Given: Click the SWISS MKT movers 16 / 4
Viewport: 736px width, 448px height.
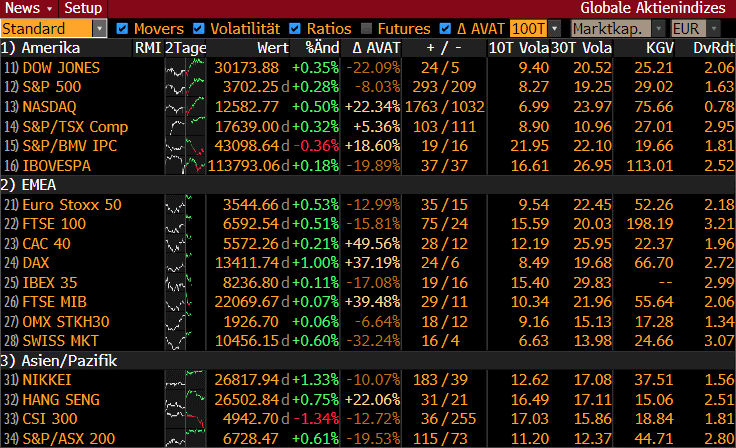Looking at the screenshot, I should [x=440, y=341].
